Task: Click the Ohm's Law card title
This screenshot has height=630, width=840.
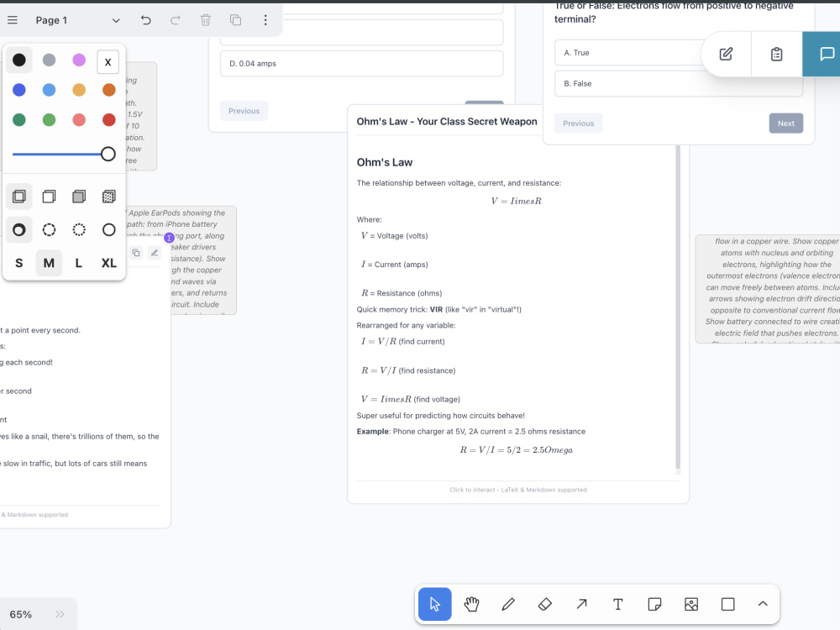Action: point(447,122)
